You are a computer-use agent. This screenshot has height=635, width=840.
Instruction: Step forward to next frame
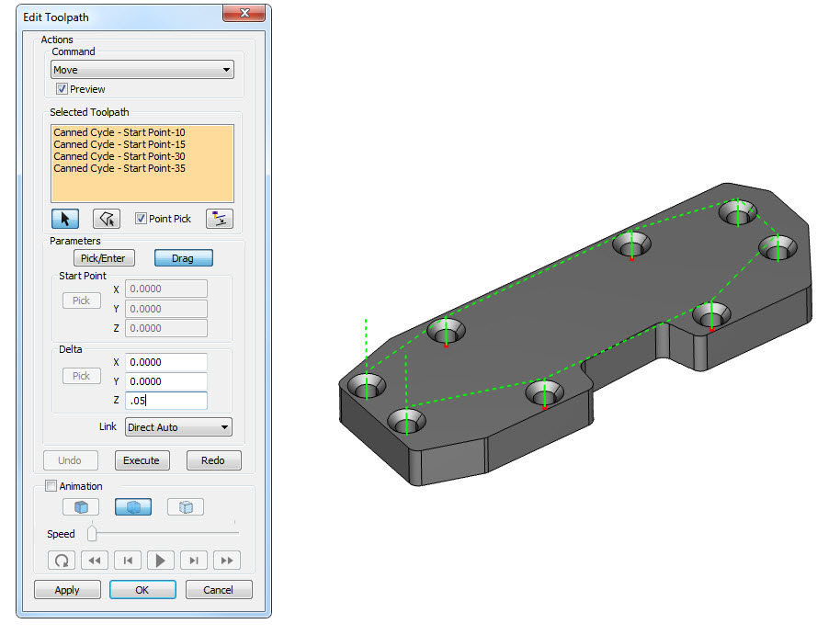[x=194, y=561]
